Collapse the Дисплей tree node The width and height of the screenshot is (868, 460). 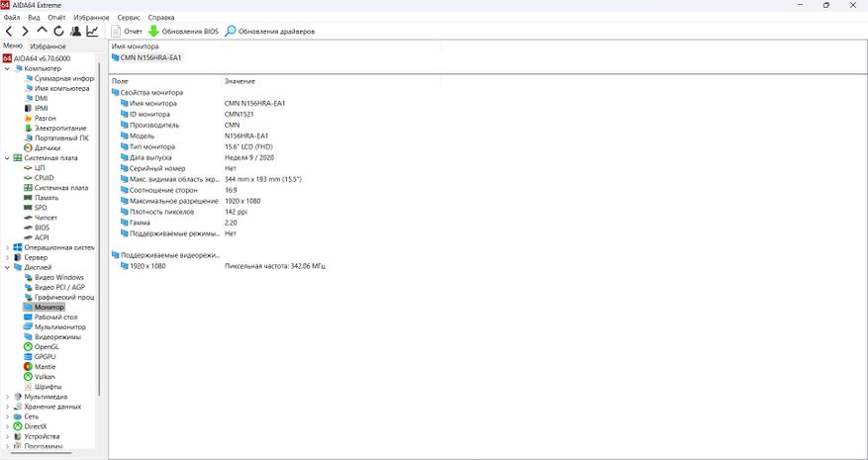[7, 268]
